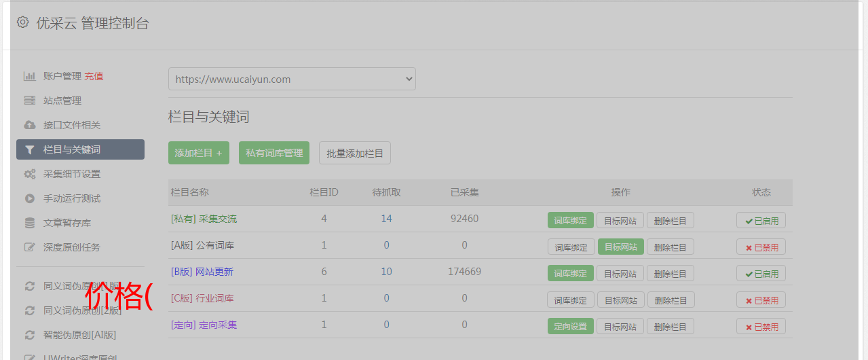
Task: Click 词库绑定 for 公有词库 row
Action: click(571, 247)
